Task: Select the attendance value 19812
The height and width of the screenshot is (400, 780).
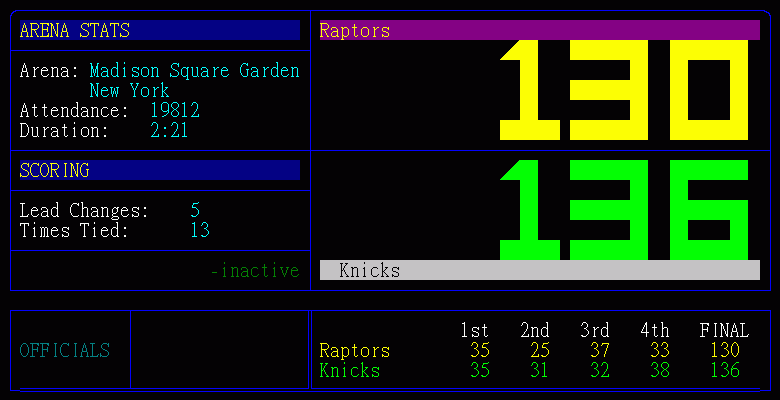Action: tap(175, 110)
